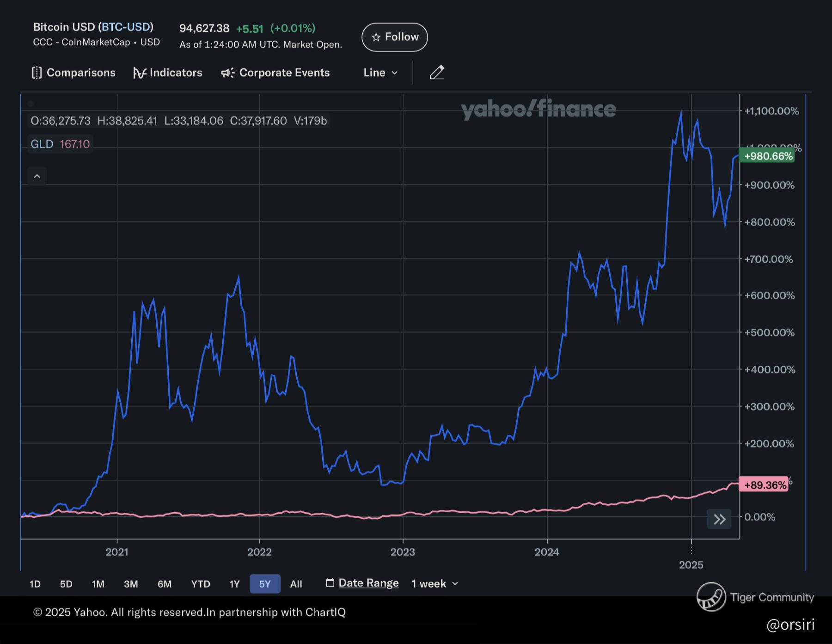Select the 6M time range

tap(165, 584)
